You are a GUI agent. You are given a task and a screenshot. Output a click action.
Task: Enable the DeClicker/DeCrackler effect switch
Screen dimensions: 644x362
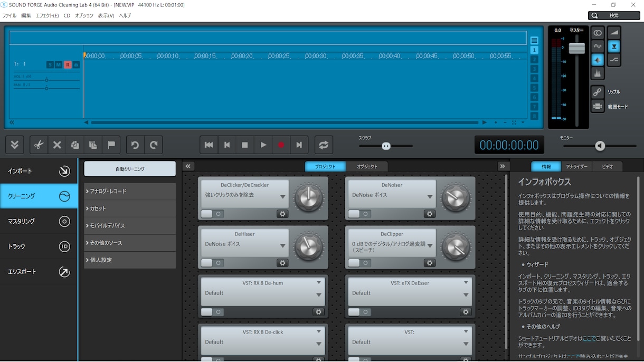click(x=212, y=214)
